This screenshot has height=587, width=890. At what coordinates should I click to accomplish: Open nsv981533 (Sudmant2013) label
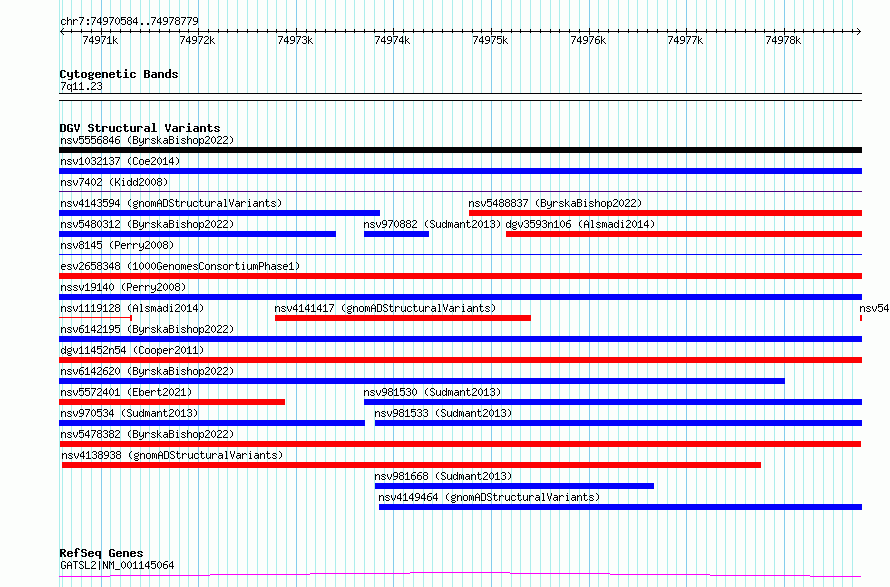pos(443,413)
